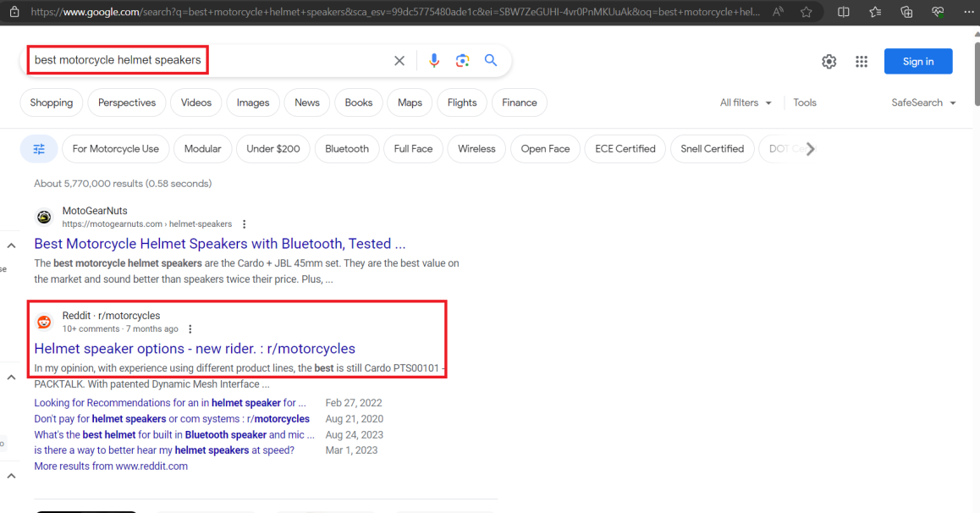Apply the Modular filter chip
Screen dimensions: 980x513
pos(202,149)
